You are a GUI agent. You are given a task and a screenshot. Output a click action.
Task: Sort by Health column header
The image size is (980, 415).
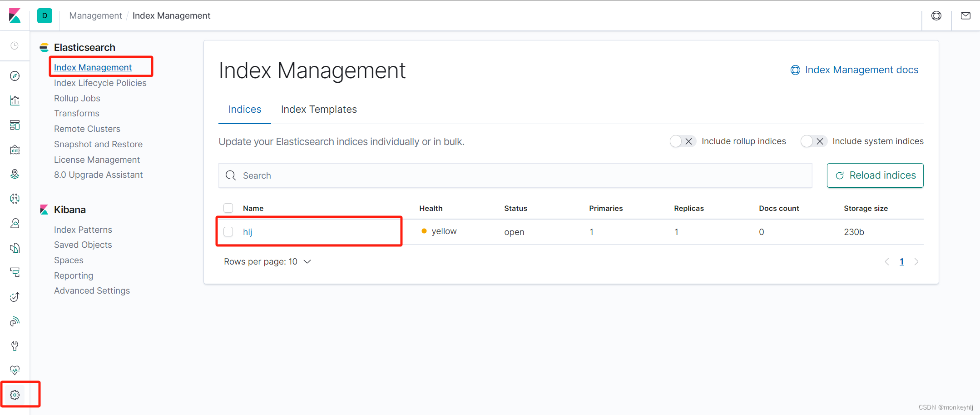pos(431,208)
